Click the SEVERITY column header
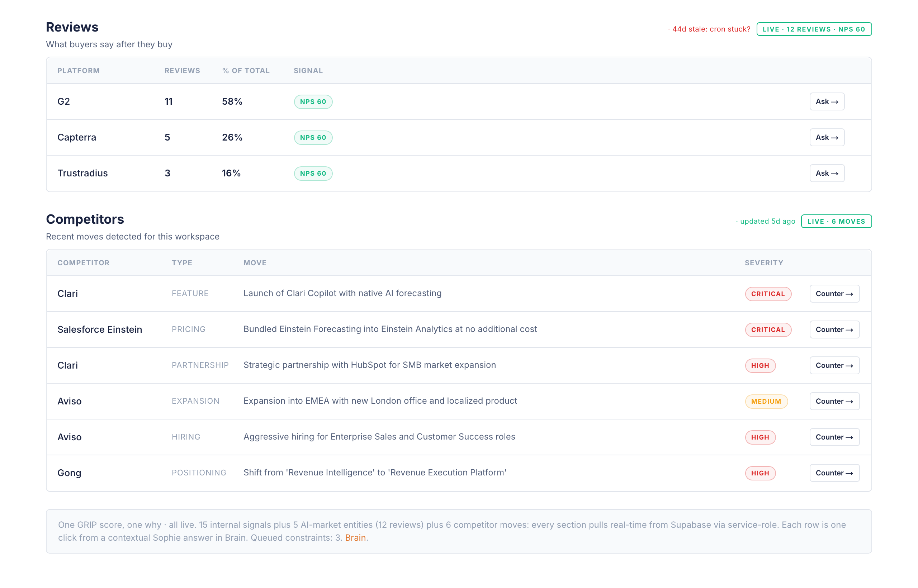 point(764,263)
